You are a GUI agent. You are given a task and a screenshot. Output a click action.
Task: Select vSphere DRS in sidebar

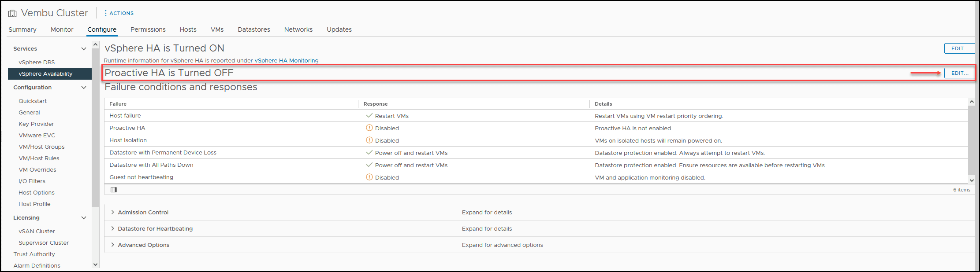pyautogui.click(x=37, y=62)
